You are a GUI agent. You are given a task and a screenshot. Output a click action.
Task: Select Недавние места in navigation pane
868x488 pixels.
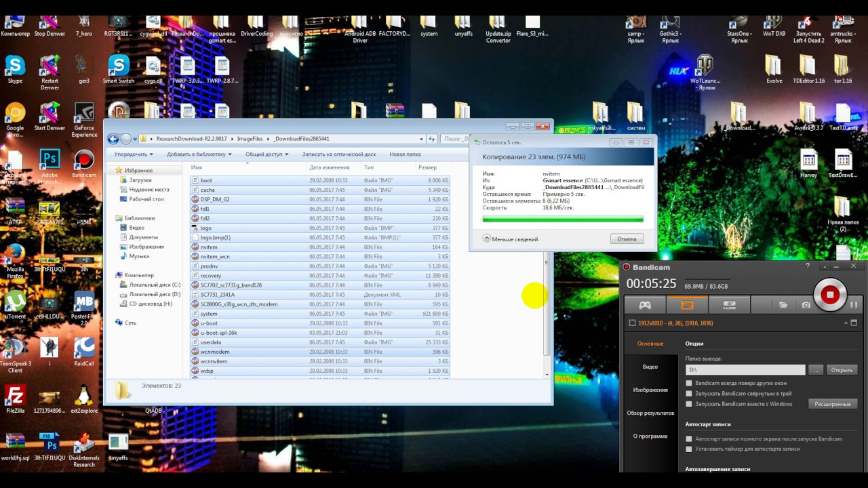144,190
